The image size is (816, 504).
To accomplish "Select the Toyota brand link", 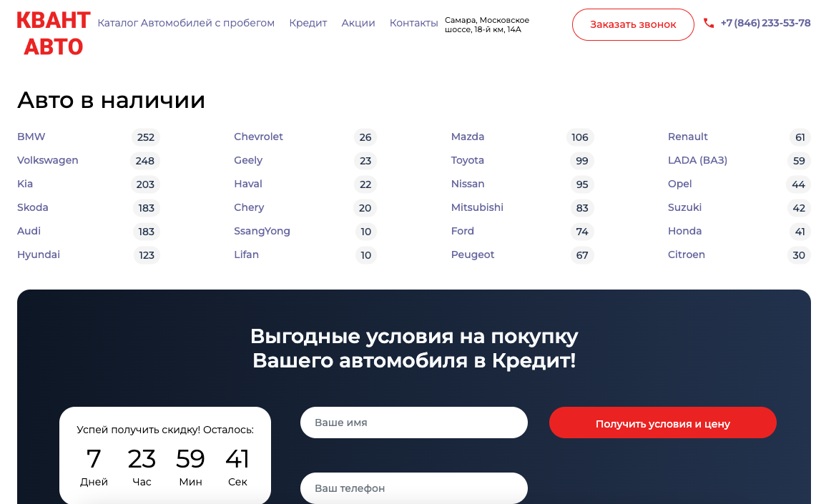I will (467, 160).
